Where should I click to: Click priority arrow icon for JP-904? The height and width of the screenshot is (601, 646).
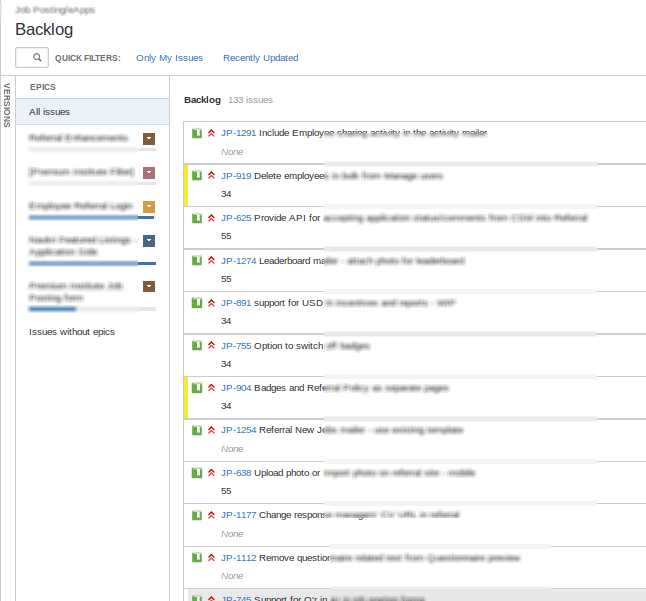click(211, 388)
